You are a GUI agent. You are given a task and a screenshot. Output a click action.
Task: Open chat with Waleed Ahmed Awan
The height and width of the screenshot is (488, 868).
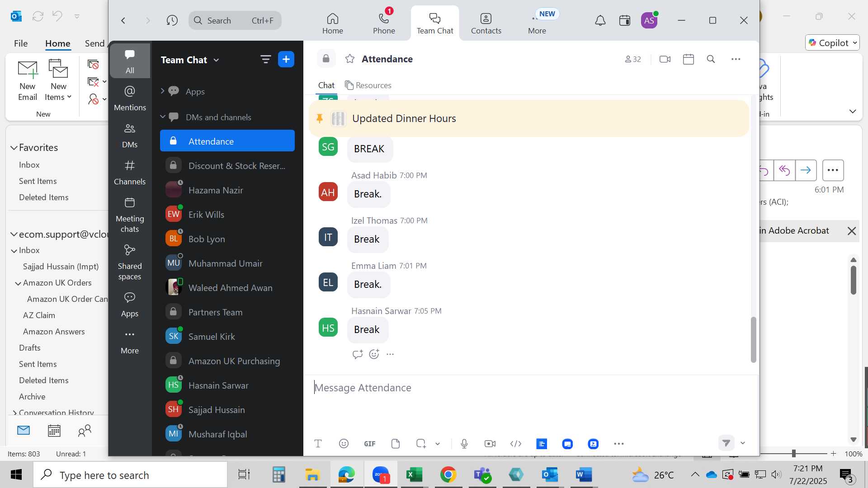(227, 288)
